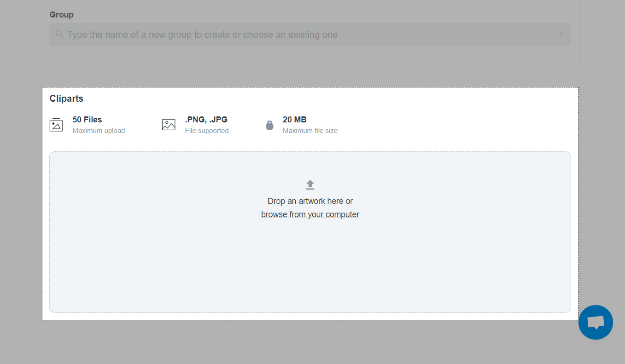The height and width of the screenshot is (364, 625).
Task: Click the Group search input field
Action: (310, 35)
